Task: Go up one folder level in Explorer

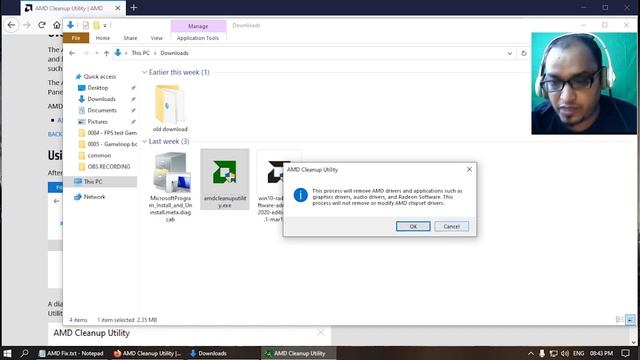Action: tap(107, 53)
